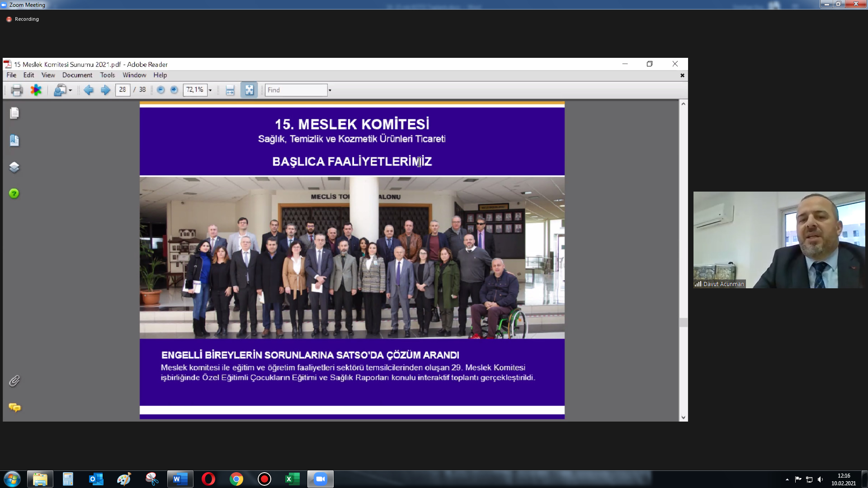This screenshot has width=868, height=488.
Task: Toggle fit width scrolling mode
Action: point(230,90)
